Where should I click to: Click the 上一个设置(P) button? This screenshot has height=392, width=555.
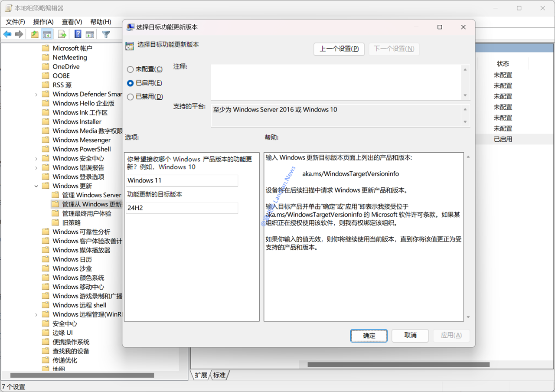339,49
